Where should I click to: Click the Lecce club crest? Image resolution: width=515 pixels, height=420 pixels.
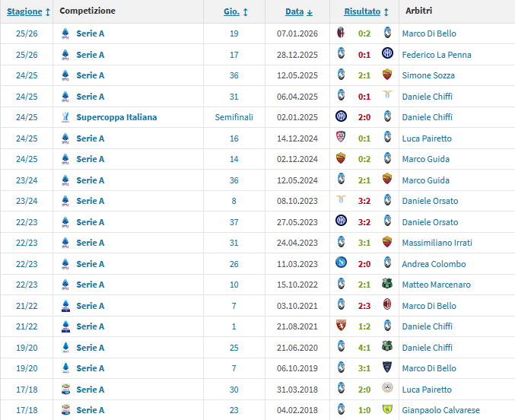pyautogui.click(x=387, y=368)
